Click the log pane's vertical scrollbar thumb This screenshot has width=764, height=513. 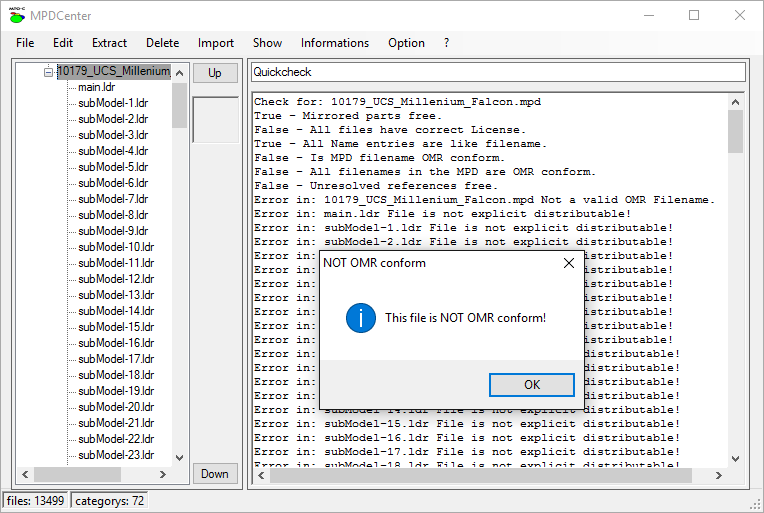click(735, 132)
